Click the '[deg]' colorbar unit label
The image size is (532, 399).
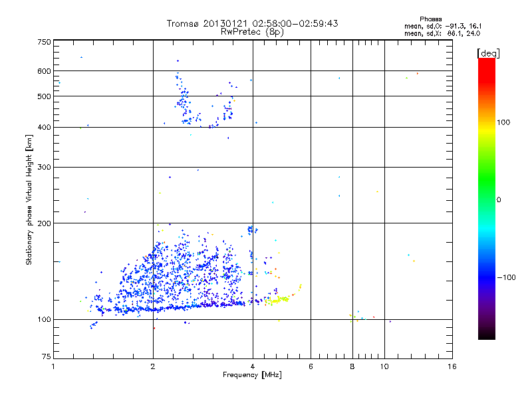pos(488,53)
